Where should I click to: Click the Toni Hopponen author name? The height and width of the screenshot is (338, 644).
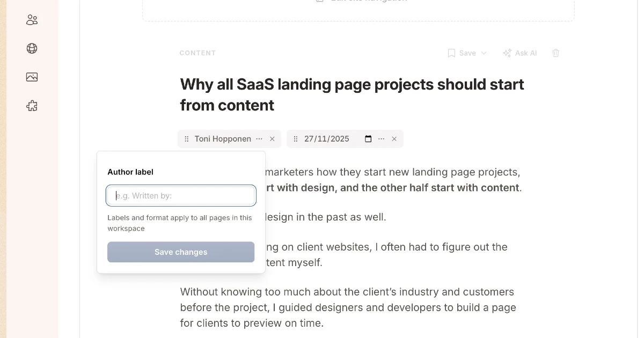coord(223,139)
